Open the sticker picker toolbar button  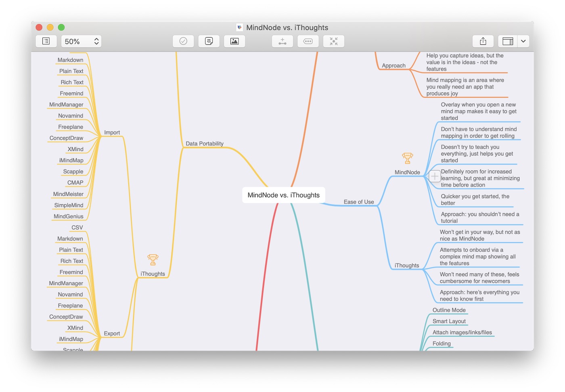coord(209,41)
